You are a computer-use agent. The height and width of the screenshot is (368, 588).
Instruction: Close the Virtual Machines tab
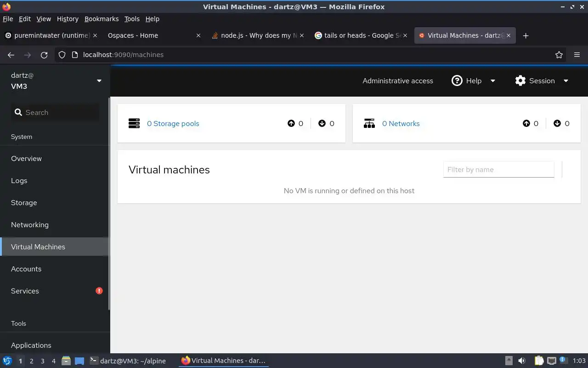coord(509,35)
